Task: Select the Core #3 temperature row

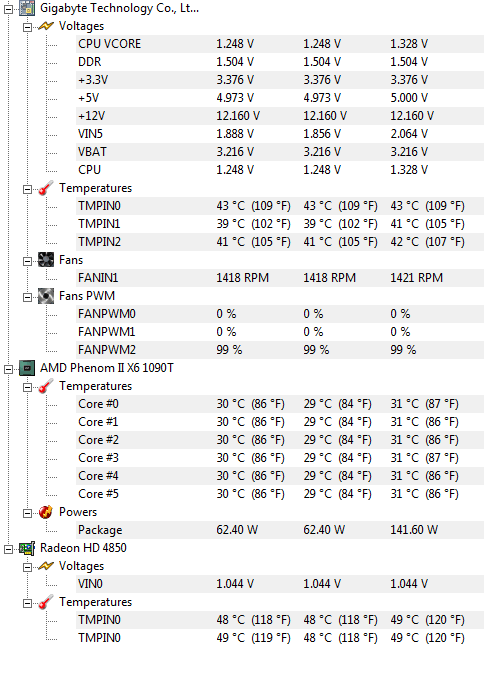Action: point(280,458)
